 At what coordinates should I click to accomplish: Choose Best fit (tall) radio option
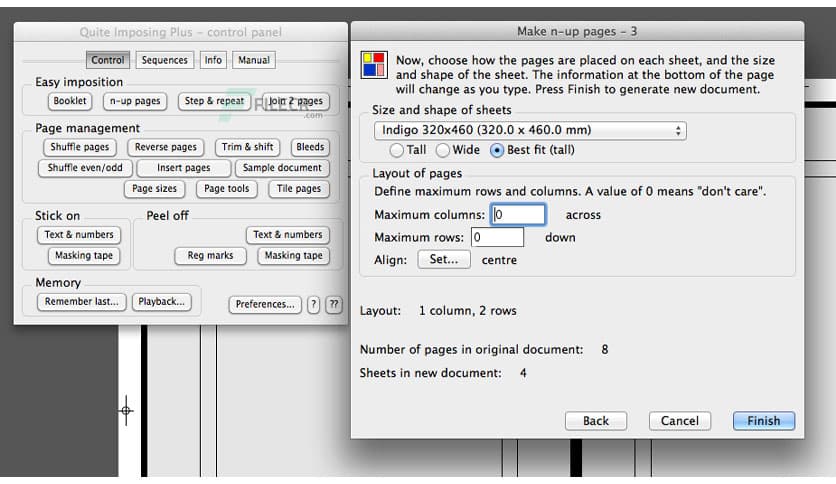[498, 150]
